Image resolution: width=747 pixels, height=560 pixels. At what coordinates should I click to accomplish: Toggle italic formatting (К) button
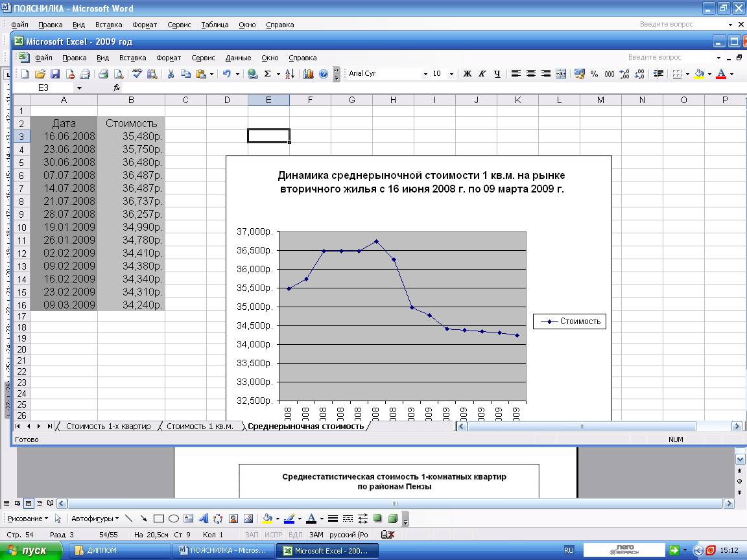pyautogui.click(x=482, y=74)
